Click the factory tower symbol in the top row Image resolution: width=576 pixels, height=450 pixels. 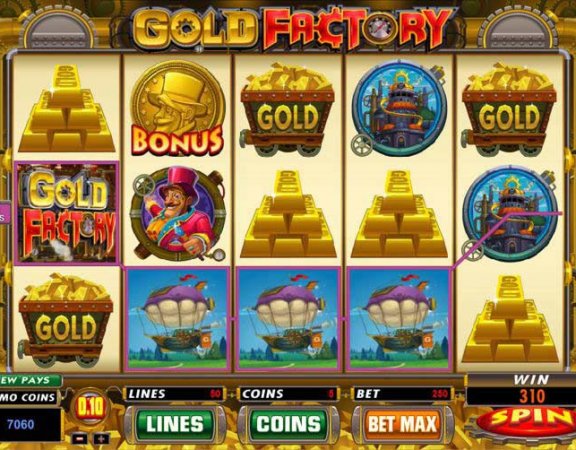tap(399, 108)
